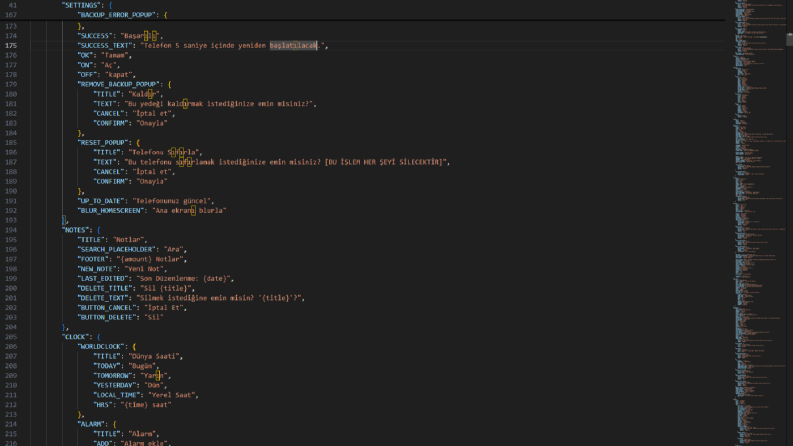
Task: Click the "DELETE_TITLE" key
Action: [x=107, y=289]
